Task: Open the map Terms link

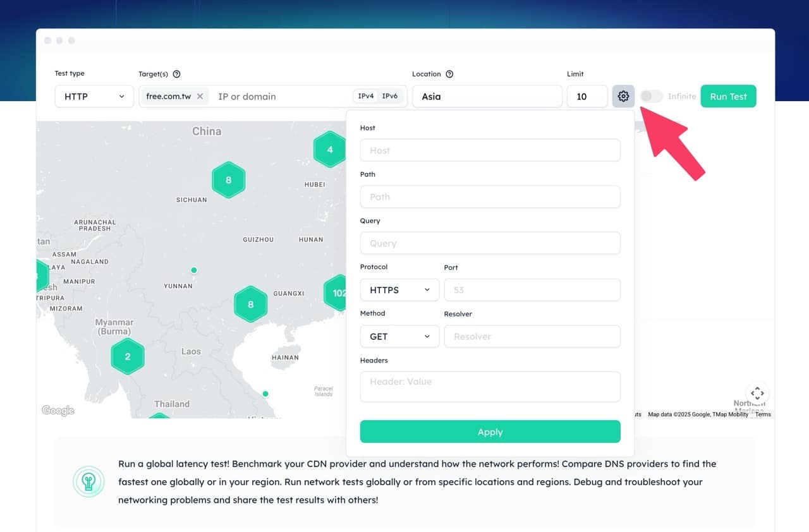Action: (763, 414)
